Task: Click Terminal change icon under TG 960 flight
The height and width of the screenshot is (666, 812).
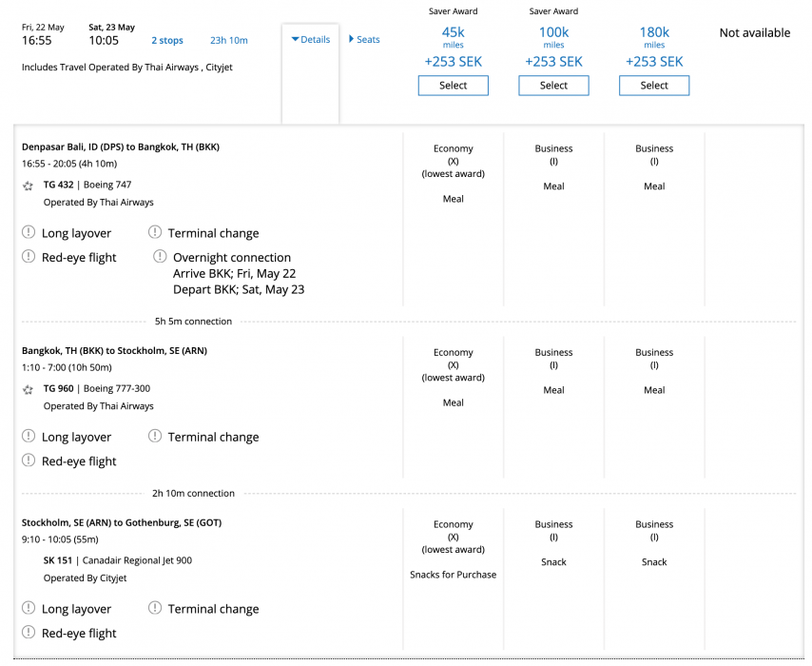Action: 155,437
